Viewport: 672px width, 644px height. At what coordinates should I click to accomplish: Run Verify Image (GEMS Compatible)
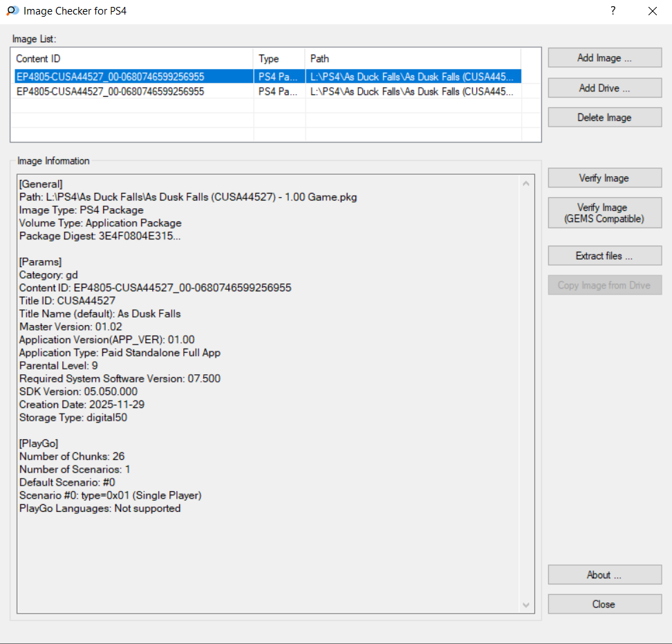[x=604, y=213]
